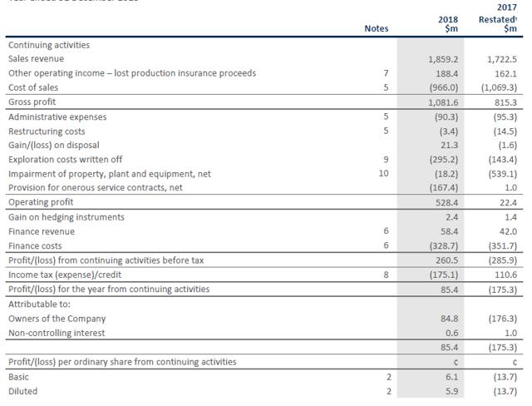Click the 'Finance revenue' label
The image size is (532, 406).
click(42, 231)
